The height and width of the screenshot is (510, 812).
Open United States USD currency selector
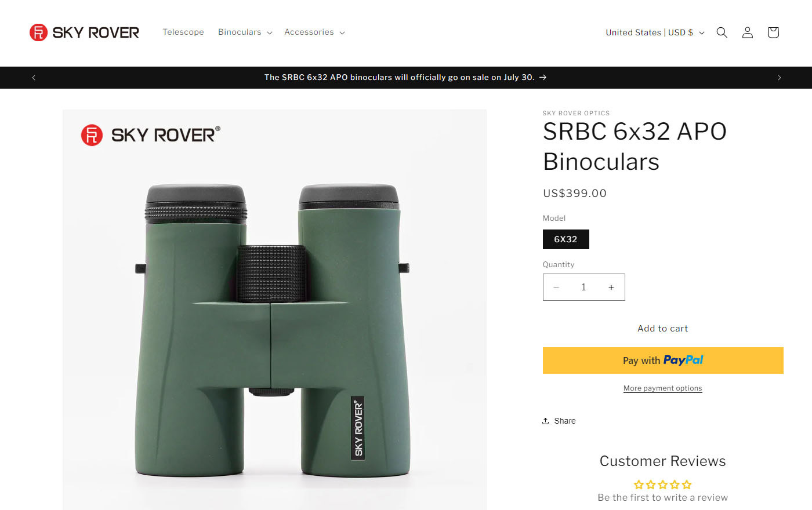tap(655, 32)
